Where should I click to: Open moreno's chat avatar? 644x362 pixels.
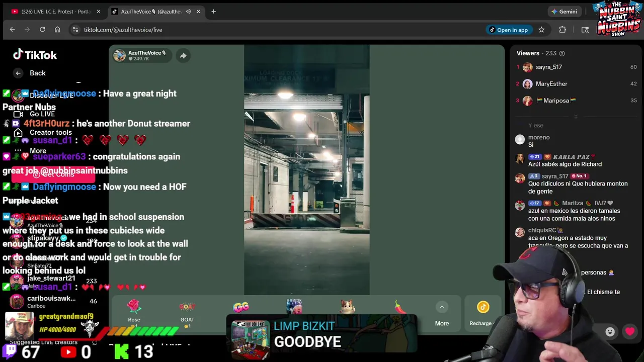point(520,139)
